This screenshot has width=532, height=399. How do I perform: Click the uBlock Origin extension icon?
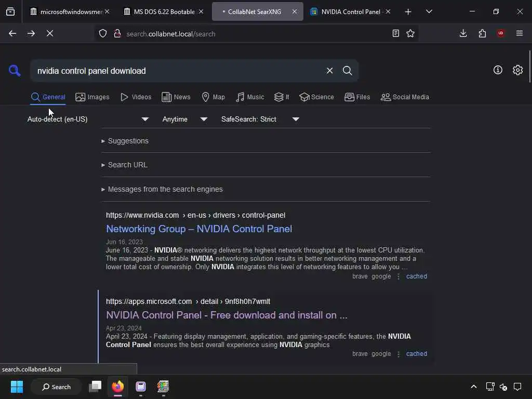(501, 33)
